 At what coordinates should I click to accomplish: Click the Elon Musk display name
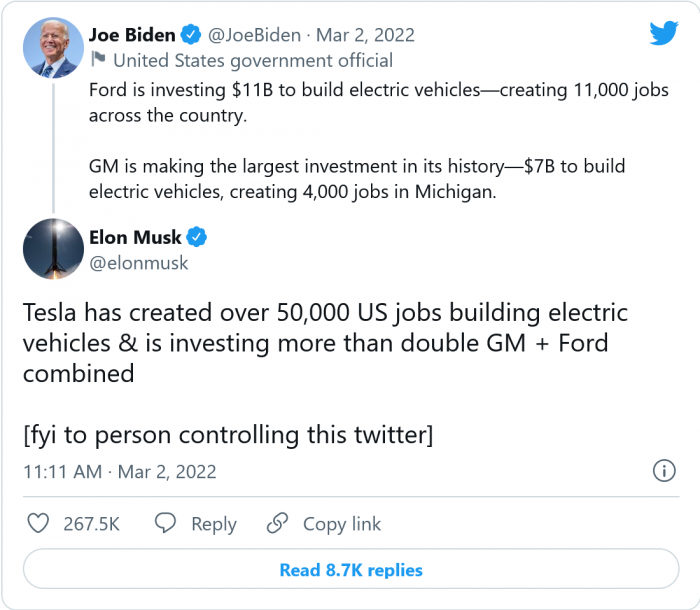(136, 237)
